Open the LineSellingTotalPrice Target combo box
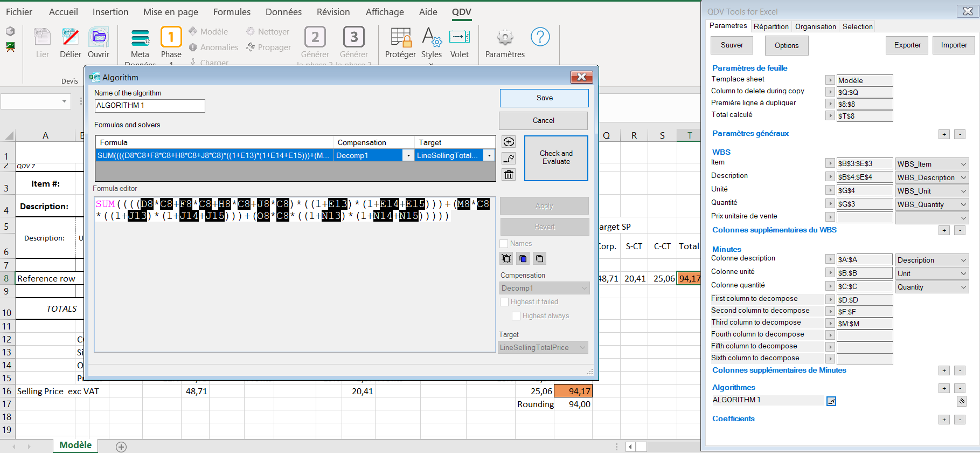980x453 pixels. point(543,347)
